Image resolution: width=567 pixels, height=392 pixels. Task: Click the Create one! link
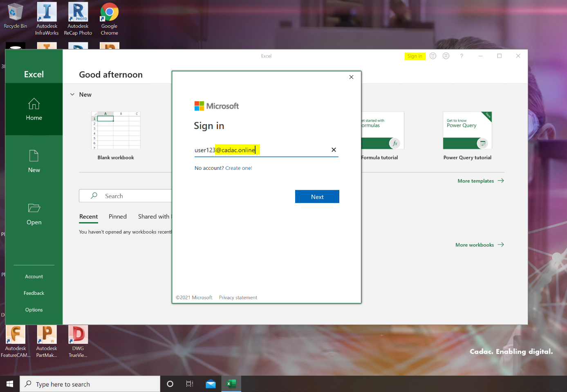pos(239,168)
